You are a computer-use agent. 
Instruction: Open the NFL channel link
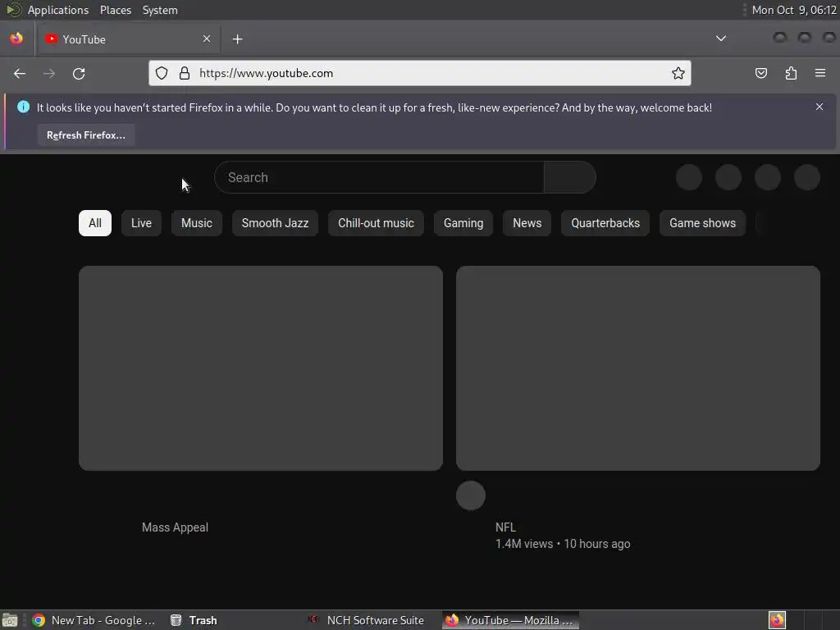pyautogui.click(x=505, y=527)
